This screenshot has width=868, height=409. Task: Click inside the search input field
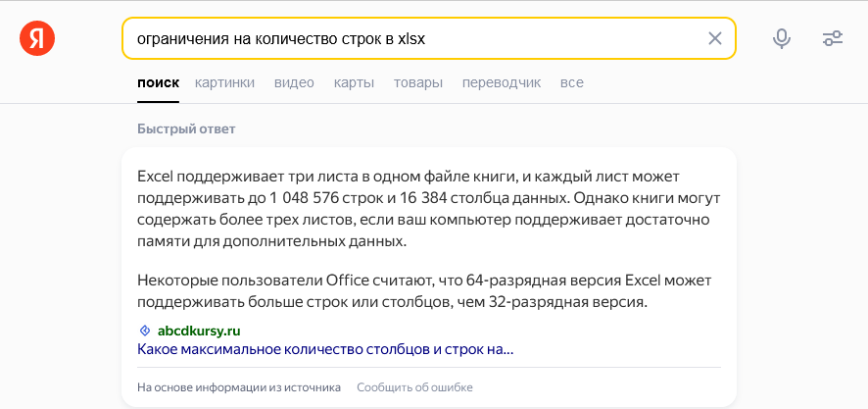click(411, 39)
